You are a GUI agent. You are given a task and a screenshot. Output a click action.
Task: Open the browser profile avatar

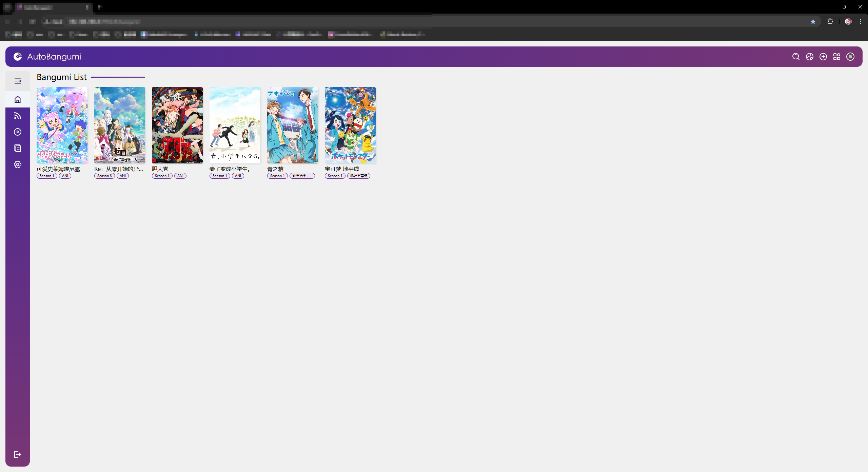click(848, 21)
